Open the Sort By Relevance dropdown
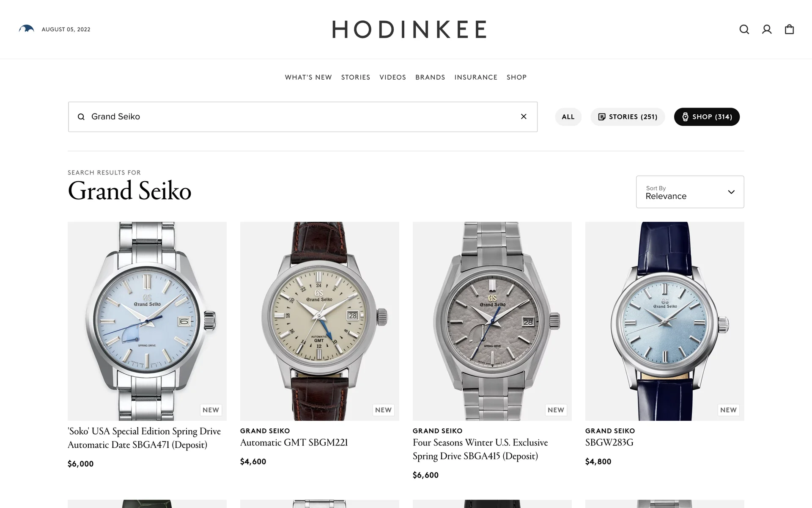 (x=690, y=192)
